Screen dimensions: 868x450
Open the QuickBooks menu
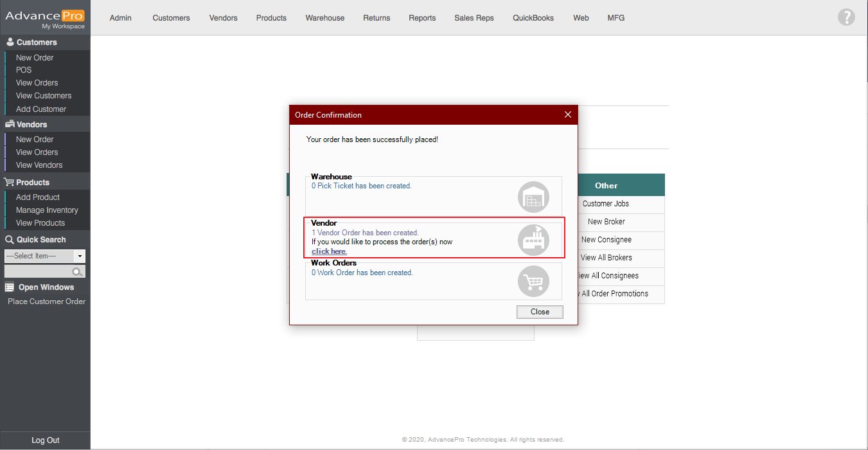click(533, 18)
